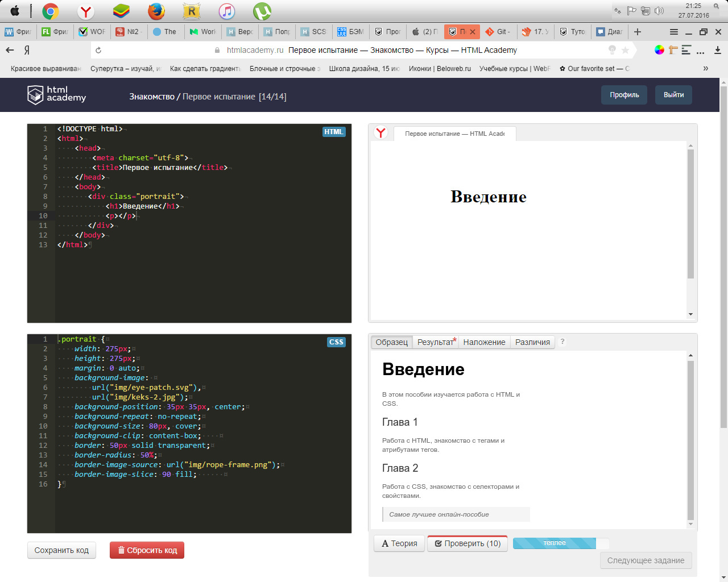The width and height of the screenshot is (728, 582).
Task: Switch to the Результат tab
Action: [436, 342]
